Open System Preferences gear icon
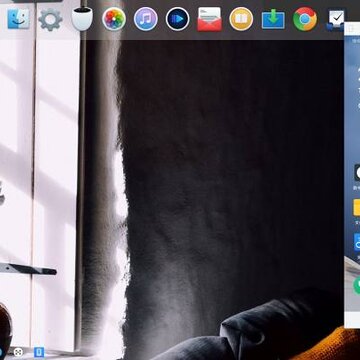 click(50, 20)
